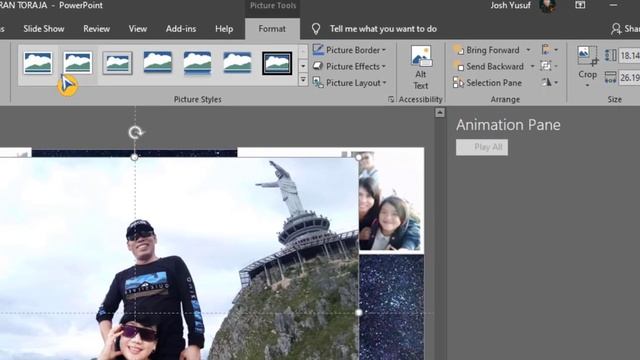
Task: Open Ribbon Display Options icon
Action: 580,5
